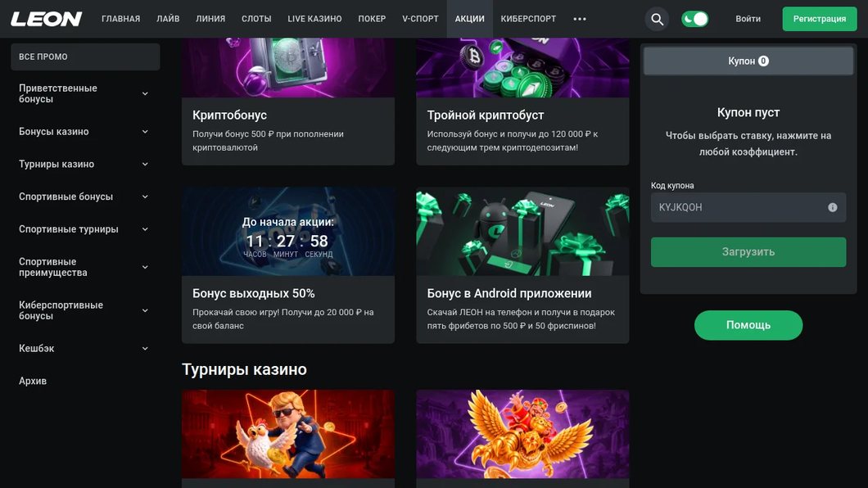The height and width of the screenshot is (488, 868).
Task: Click the coupon counter badge
Action: (x=763, y=61)
